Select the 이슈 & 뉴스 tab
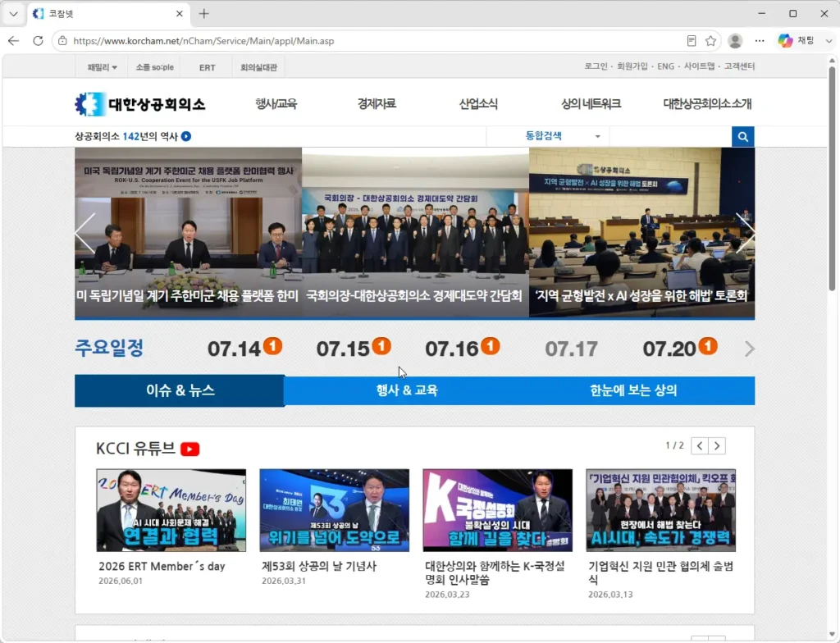 click(x=180, y=390)
